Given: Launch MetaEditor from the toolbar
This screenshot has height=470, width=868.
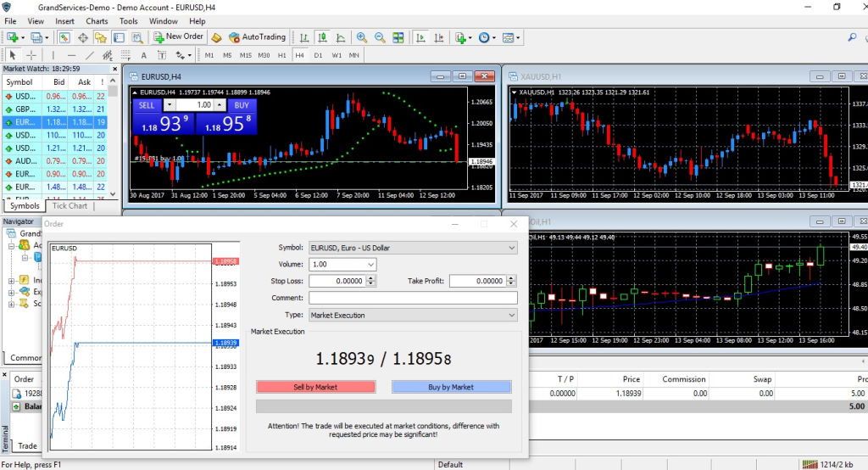Looking at the screenshot, I should [216, 37].
